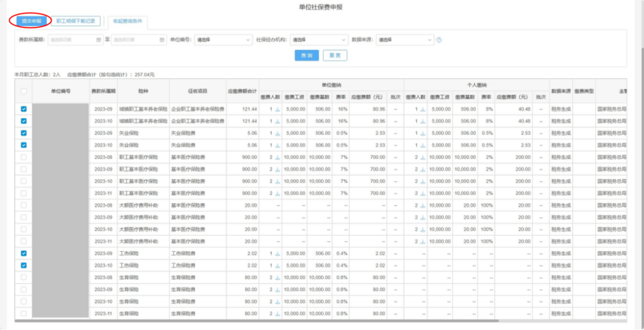The height and width of the screenshot is (330, 644).
Task: Click the 个人缴纳 group header
Action: (477, 85)
